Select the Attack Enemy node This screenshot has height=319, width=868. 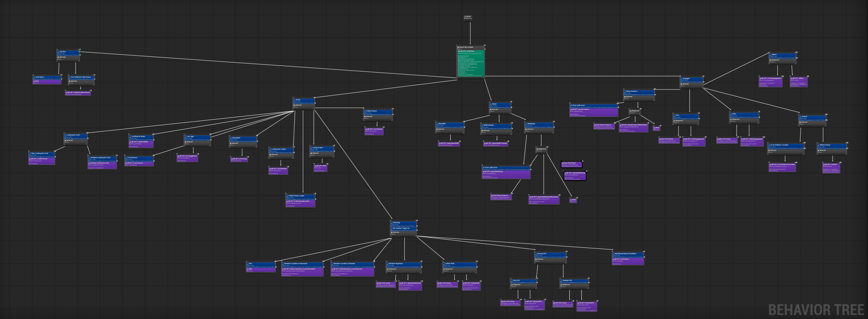[x=832, y=149]
